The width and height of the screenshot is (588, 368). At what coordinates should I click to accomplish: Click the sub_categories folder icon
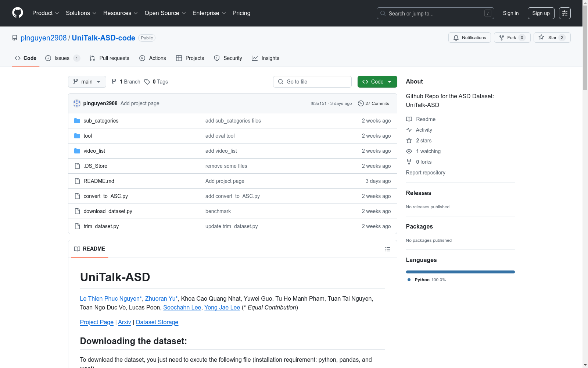tap(77, 121)
